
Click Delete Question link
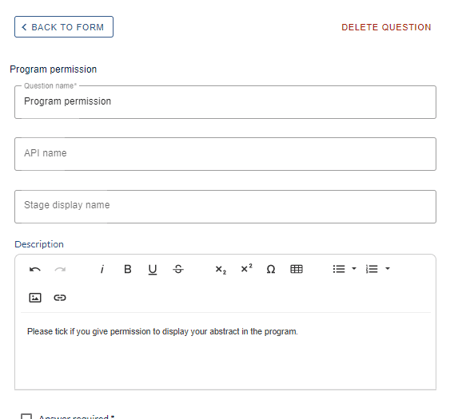386,27
